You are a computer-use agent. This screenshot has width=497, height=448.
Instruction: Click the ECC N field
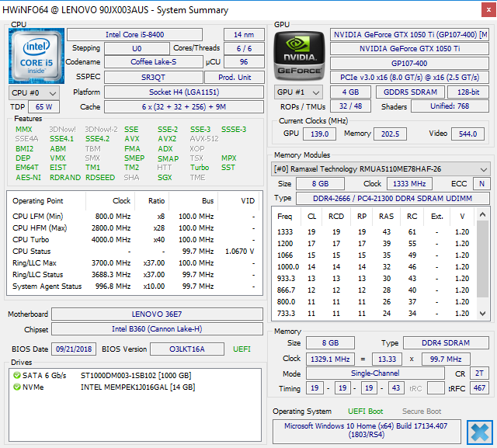coord(481,184)
